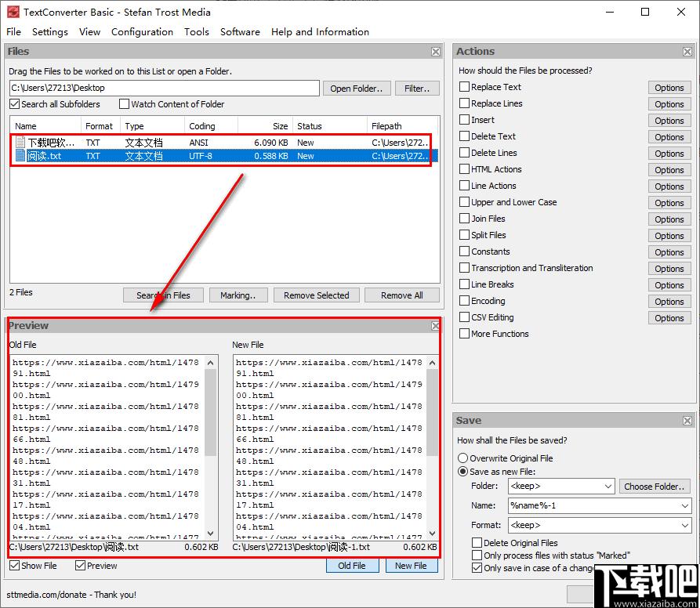Click the file icon of 下载吧软 row
The width and height of the screenshot is (700, 608).
pyautogui.click(x=20, y=143)
